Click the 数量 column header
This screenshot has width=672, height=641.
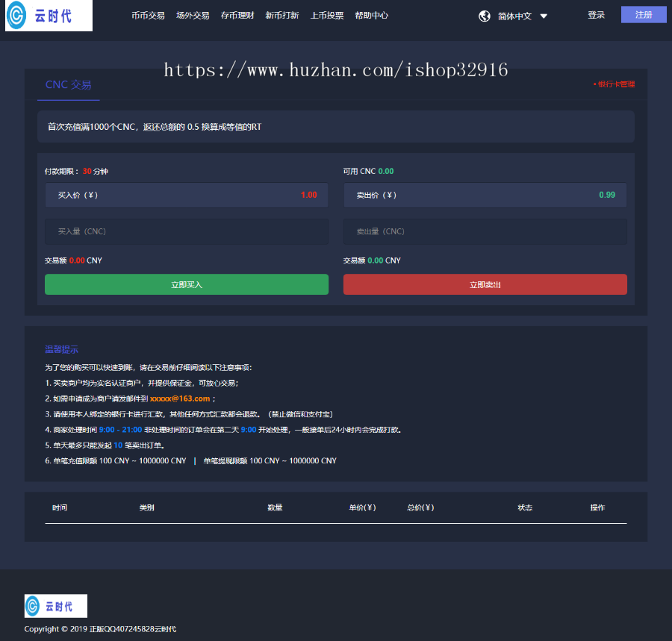coord(275,508)
